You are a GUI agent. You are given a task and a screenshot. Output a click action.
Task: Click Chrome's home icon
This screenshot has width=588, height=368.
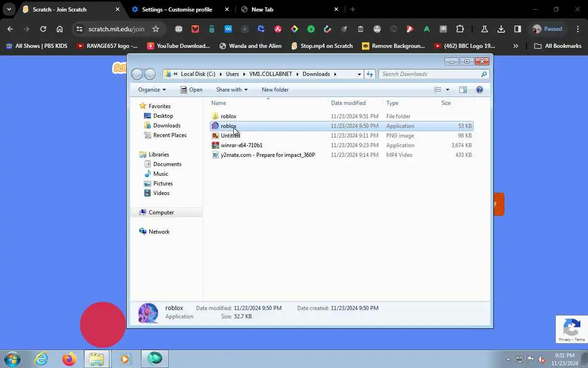coord(60,29)
